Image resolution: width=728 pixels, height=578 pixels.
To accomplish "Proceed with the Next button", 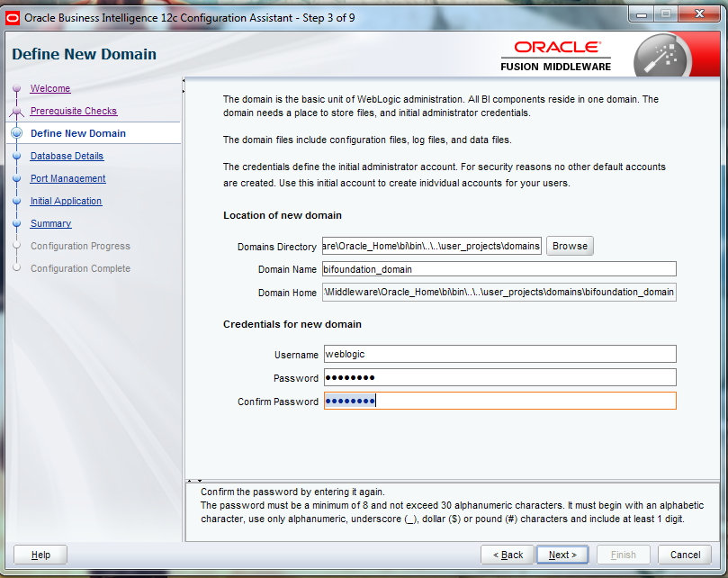I will click(x=562, y=555).
